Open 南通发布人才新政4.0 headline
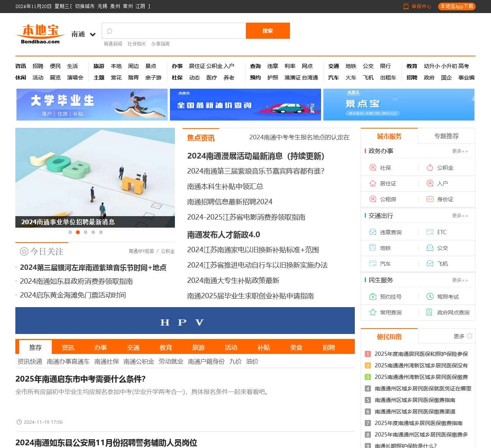Image resolution: width=491 pixels, height=448 pixels. click(224, 235)
